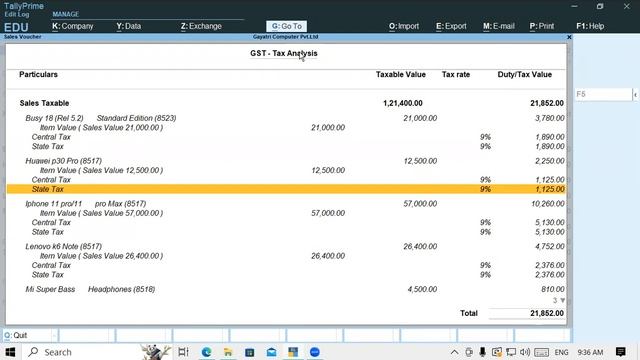640x360 pixels.
Task: Select the highlighted State Tax 1,125.00 row
Action: [x=286, y=189]
